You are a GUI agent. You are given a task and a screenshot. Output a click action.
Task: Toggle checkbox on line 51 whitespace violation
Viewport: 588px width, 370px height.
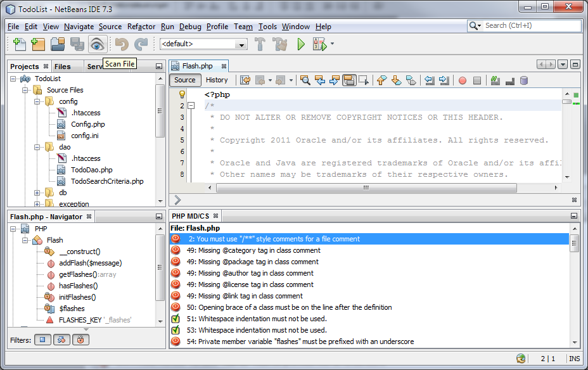176,319
